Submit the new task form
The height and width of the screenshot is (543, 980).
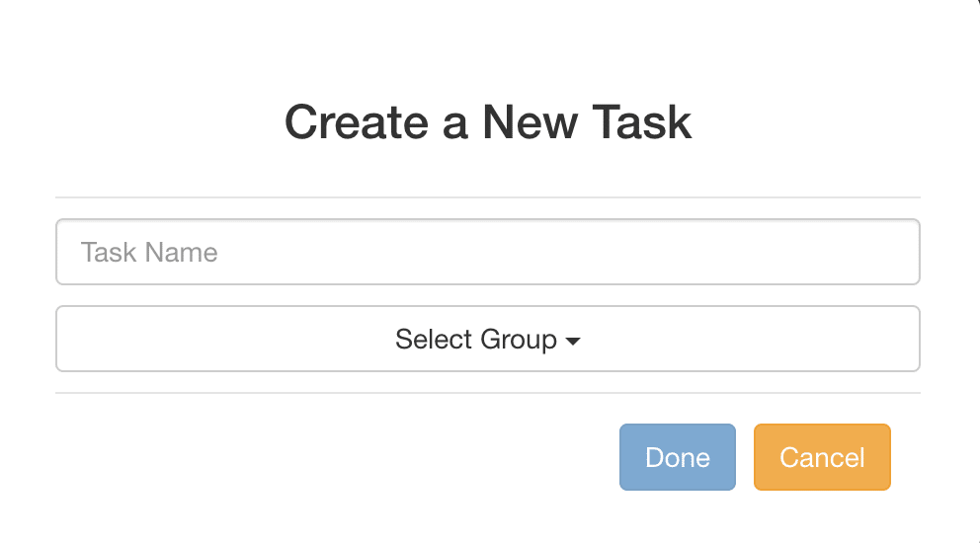678,457
